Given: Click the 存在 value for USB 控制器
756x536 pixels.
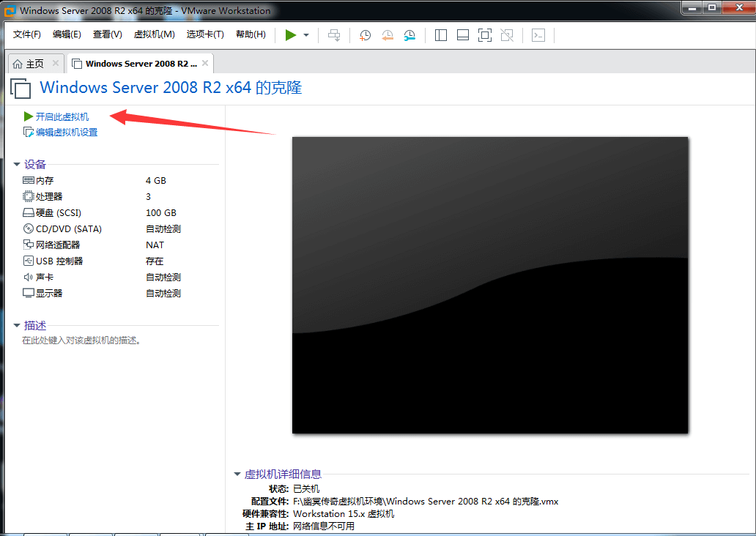Looking at the screenshot, I should pyautogui.click(x=155, y=261).
